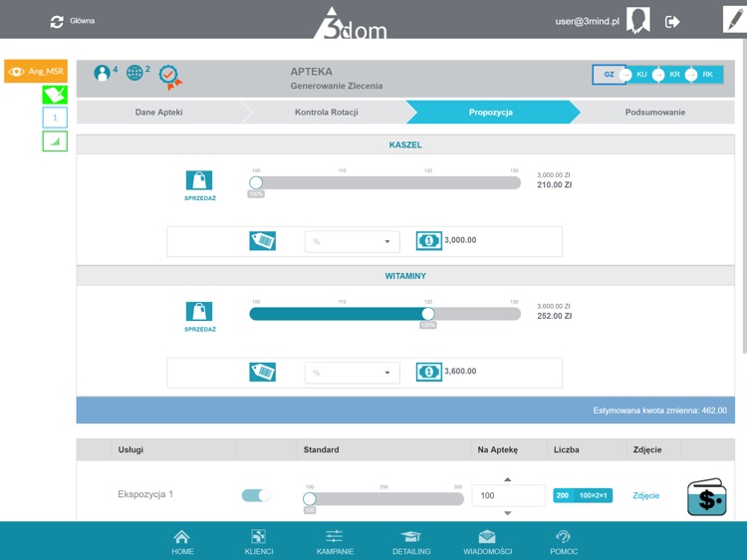Click the Na Aptekę 100 input field
Viewport: 747px width, 560px height.
click(508, 495)
